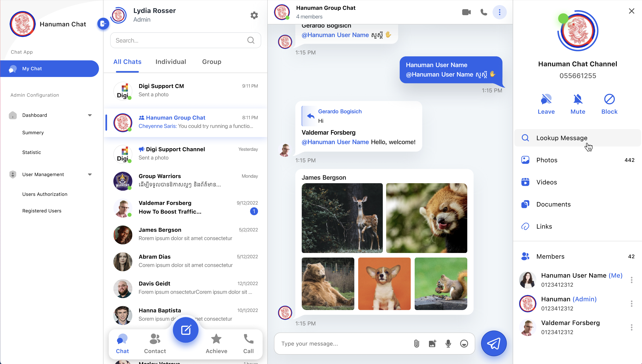Image resolution: width=642 pixels, height=364 pixels.
Task: Open the Achieve tab in bottom navigation
Action: [x=216, y=344]
